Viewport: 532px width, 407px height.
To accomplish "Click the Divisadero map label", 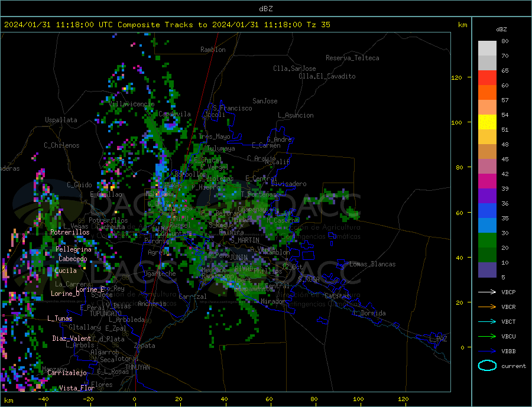I will [288, 184].
